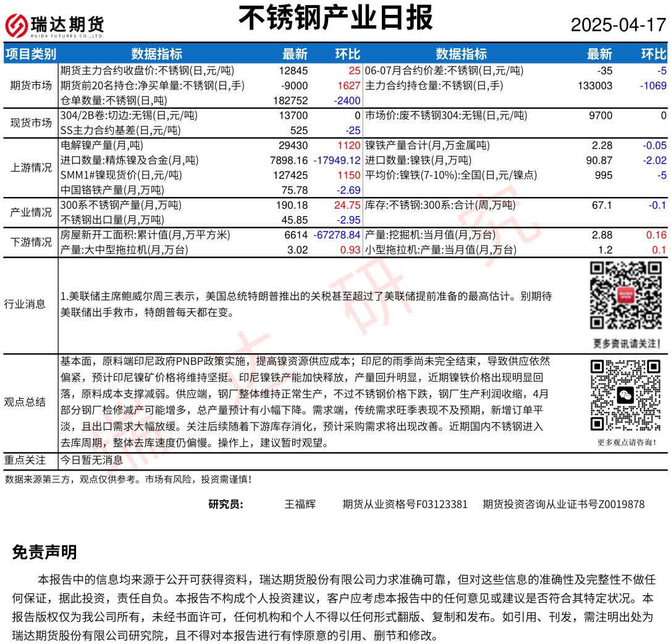Click the lower WeChat QR code
The image size is (671, 644).
(626, 395)
